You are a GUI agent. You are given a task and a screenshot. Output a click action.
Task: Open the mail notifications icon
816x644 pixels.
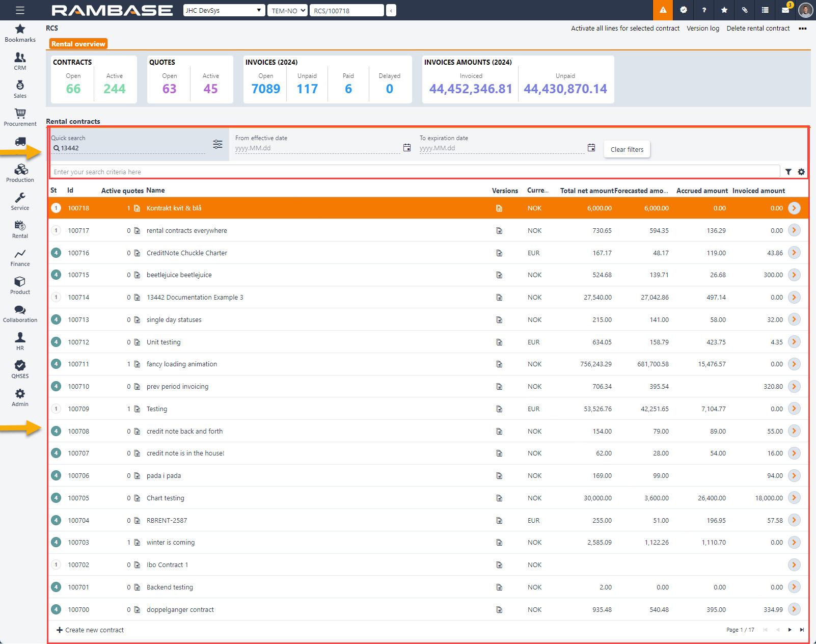(785, 10)
